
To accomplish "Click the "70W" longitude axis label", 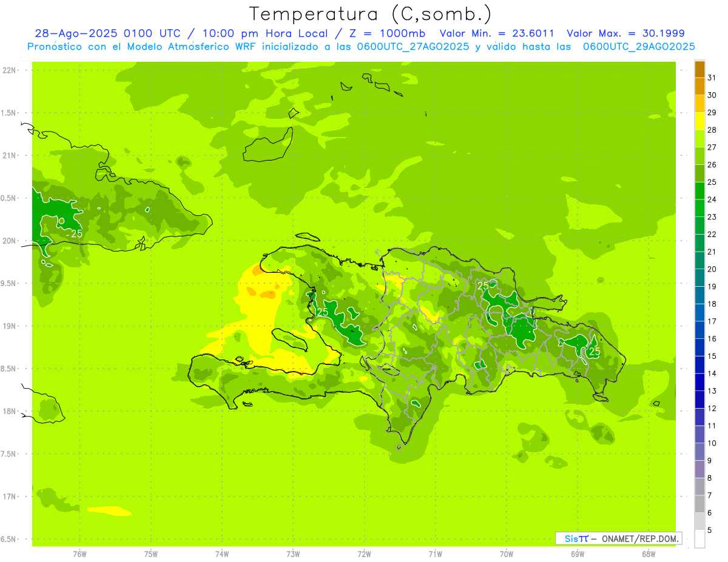I will coord(507,554).
